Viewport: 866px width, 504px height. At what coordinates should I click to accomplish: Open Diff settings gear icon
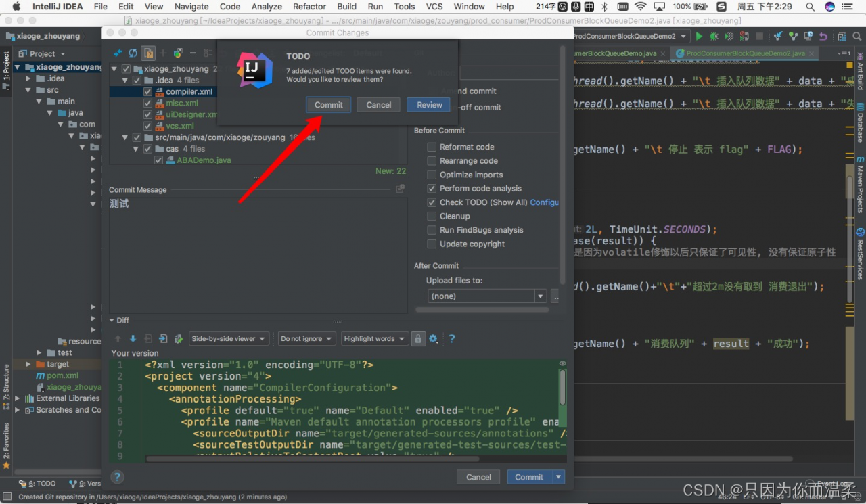[434, 339]
